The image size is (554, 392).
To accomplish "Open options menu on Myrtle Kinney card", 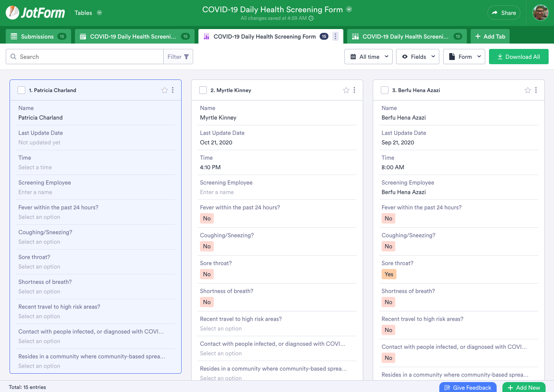I will coord(354,90).
